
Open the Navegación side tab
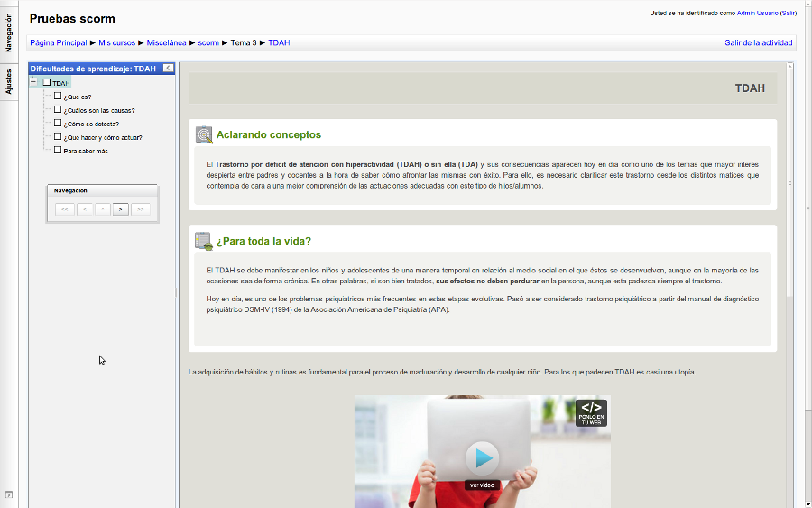(8, 33)
